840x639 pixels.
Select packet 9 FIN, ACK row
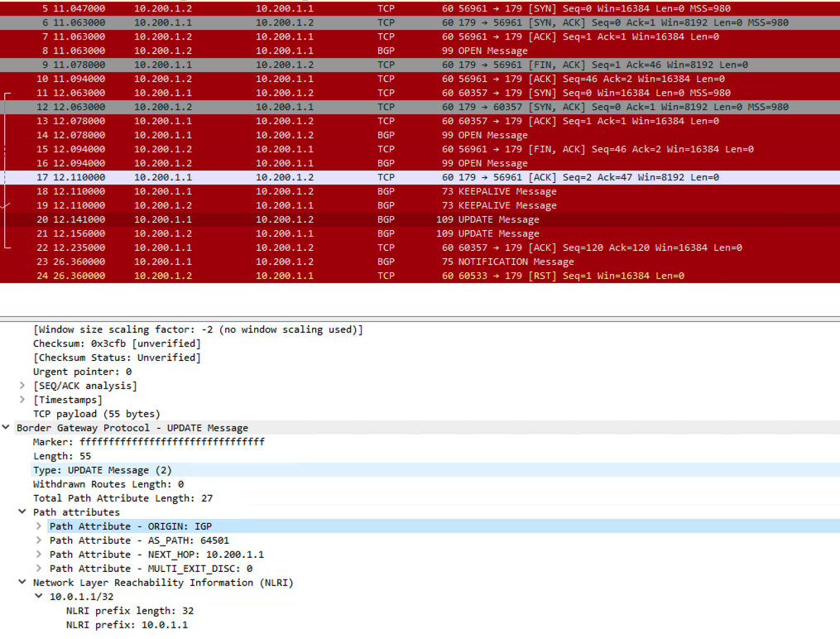(x=420, y=65)
